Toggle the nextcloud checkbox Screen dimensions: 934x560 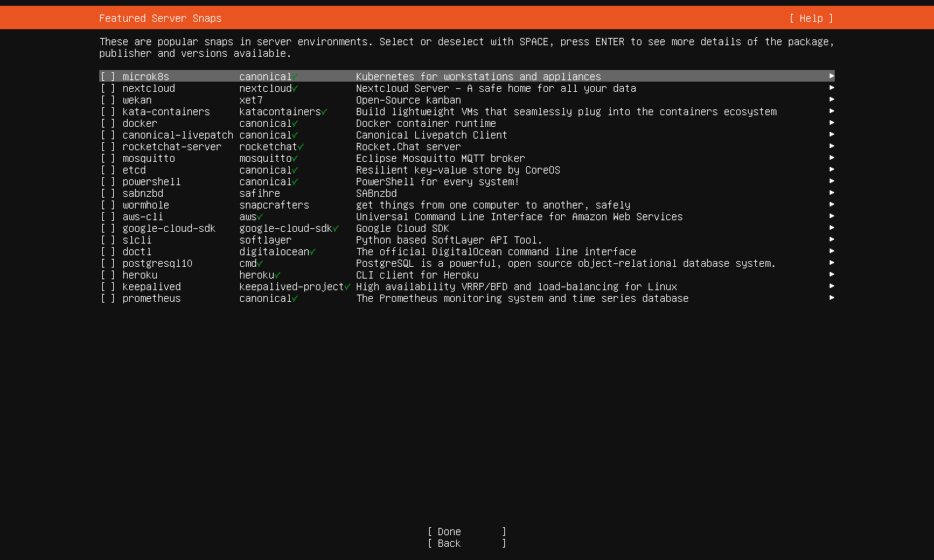[108, 88]
